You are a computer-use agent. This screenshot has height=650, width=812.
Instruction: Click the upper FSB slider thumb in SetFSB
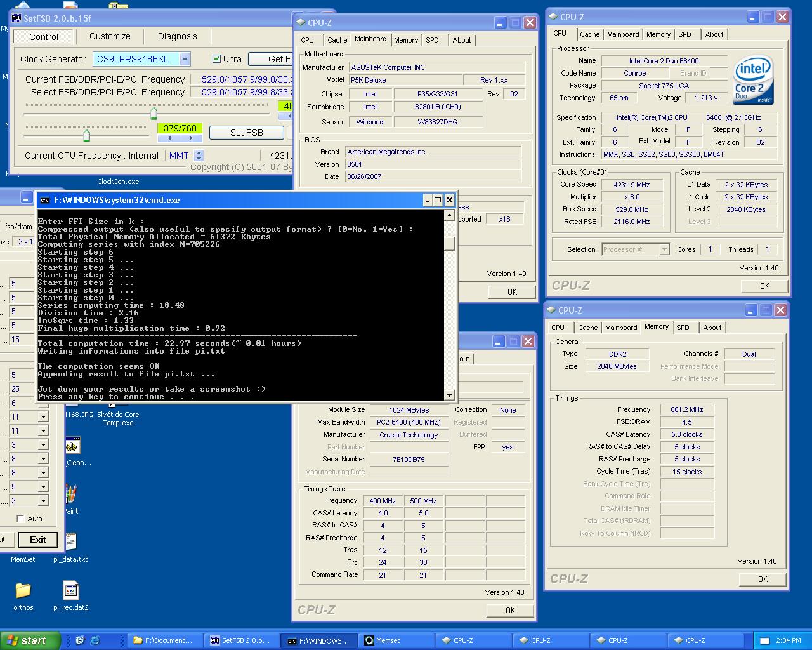pyautogui.click(x=154, y=114)
